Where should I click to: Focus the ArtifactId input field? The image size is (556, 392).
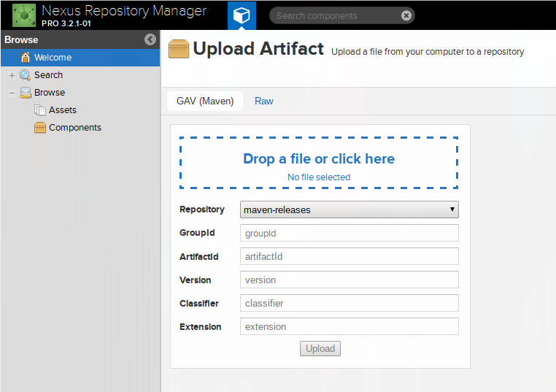tap(350, 256)
